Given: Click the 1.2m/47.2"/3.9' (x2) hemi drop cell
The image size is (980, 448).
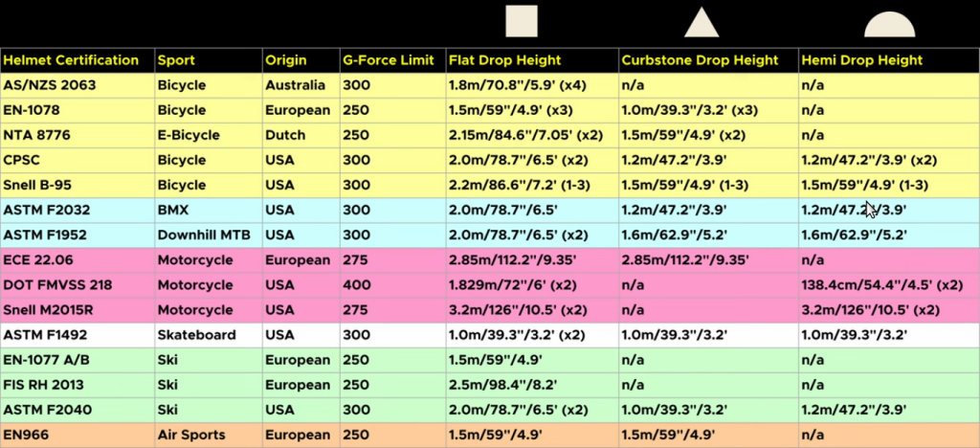Looking at the screenshot, I should [889, 161].
